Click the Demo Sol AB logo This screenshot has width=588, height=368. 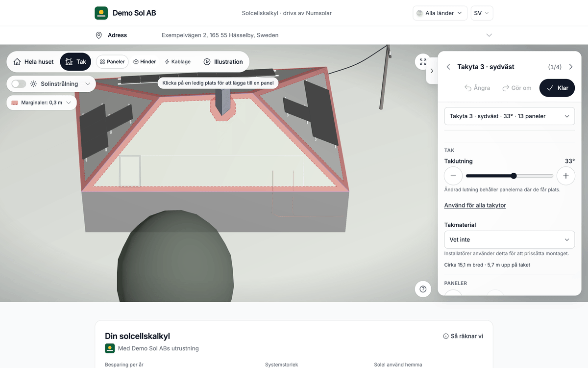tap(101, 13)
